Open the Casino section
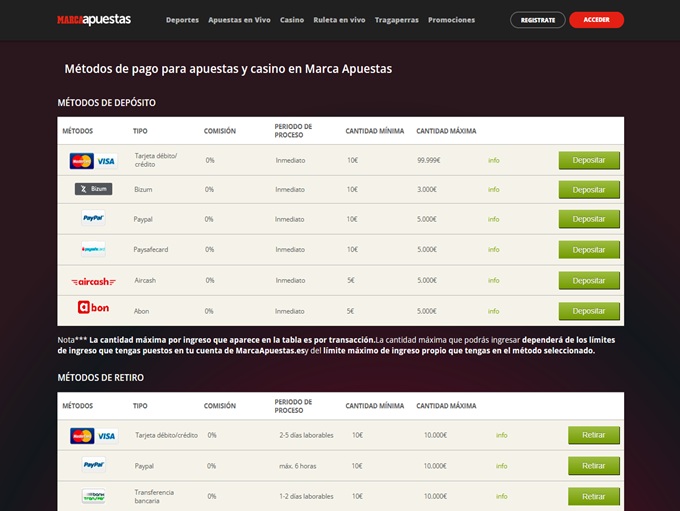The height and width of the screenshot is (511, 680). pos(292,20)
